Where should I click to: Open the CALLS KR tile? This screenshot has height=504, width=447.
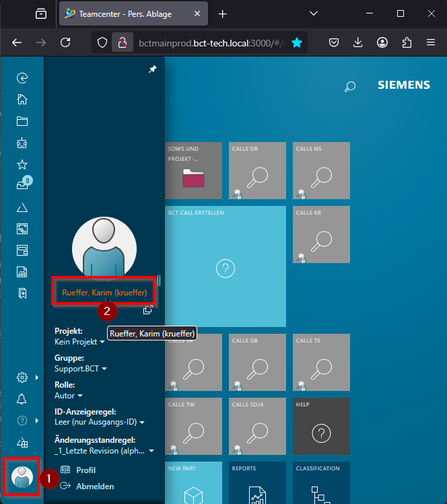(321, 234)
